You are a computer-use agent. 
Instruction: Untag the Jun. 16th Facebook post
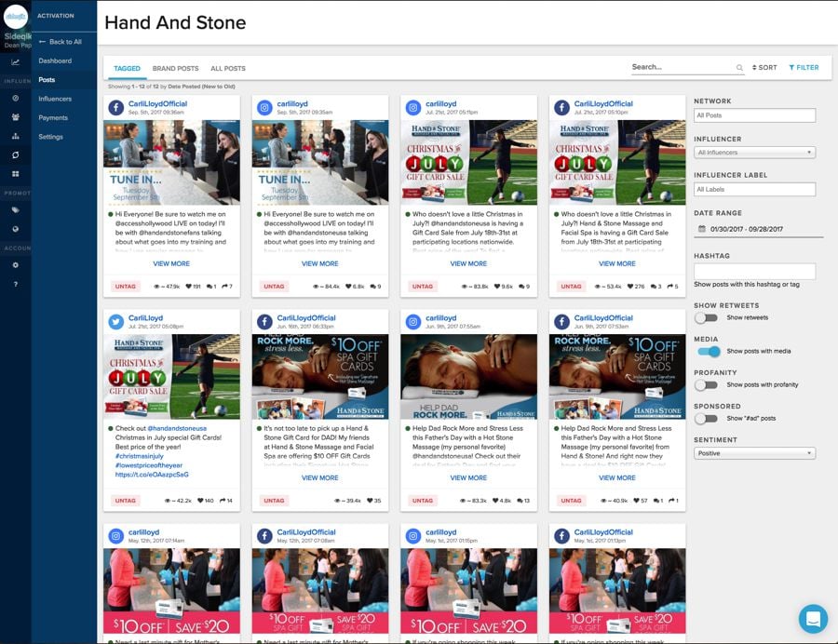[x=274, y=501]
